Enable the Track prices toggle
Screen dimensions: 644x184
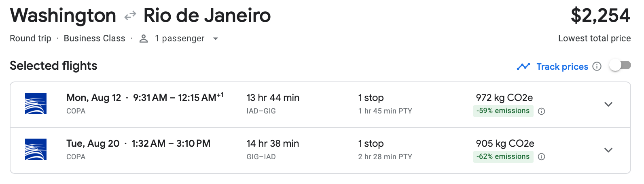[620, 65]
